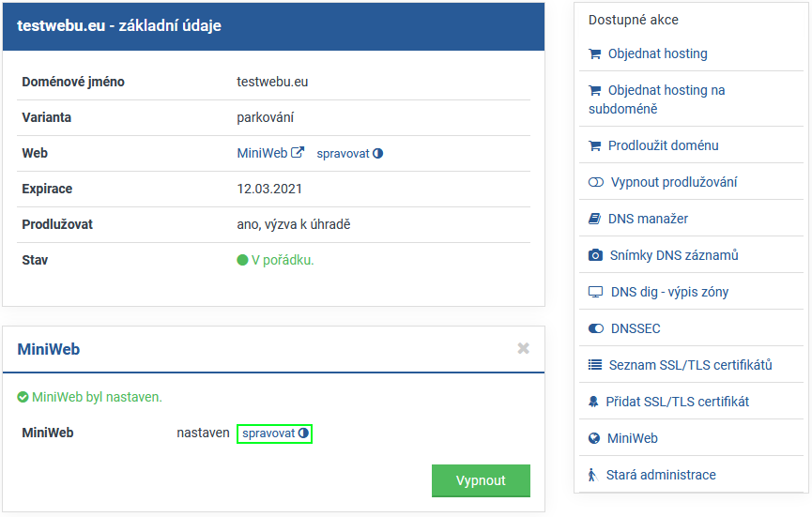812x517 pixels.
Task: Click the cart icon beside Objednat hosting
Action: tap(594, 54)
